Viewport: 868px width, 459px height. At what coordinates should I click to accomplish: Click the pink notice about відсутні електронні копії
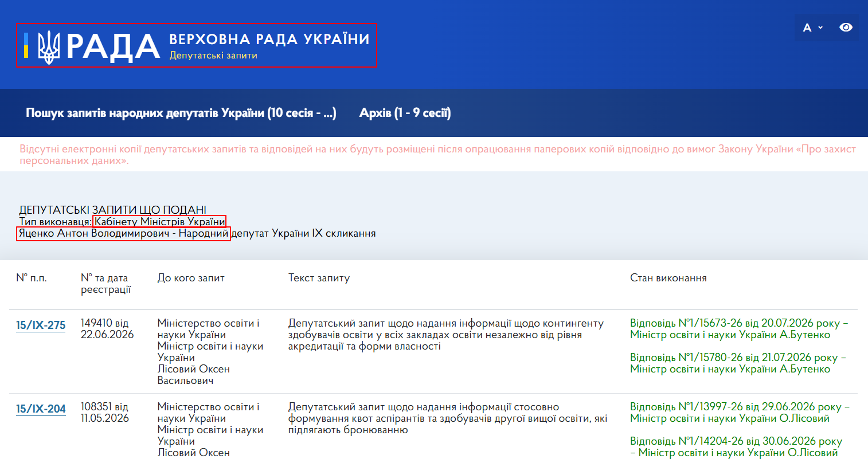(x=438, y=155)
